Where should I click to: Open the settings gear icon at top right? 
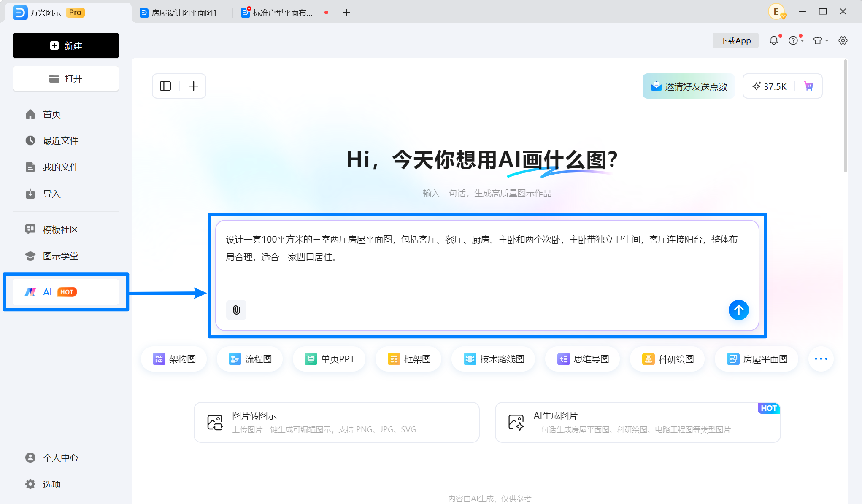tap(843, 40)
